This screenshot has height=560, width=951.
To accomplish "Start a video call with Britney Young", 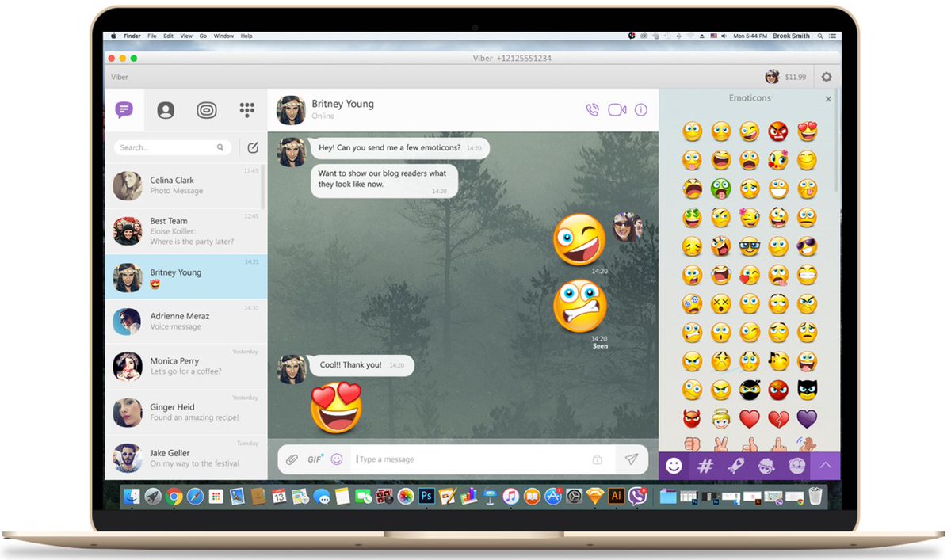I will tap(617, 109).
